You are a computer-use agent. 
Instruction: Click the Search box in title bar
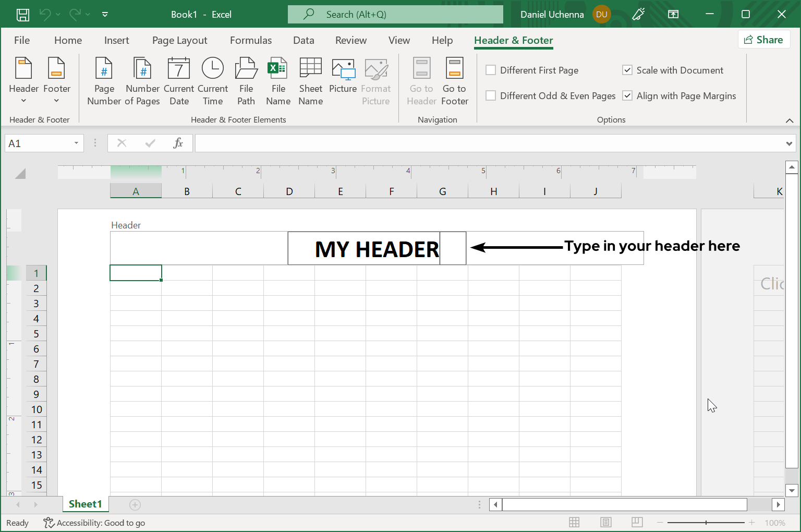click(x=395, y=15)
